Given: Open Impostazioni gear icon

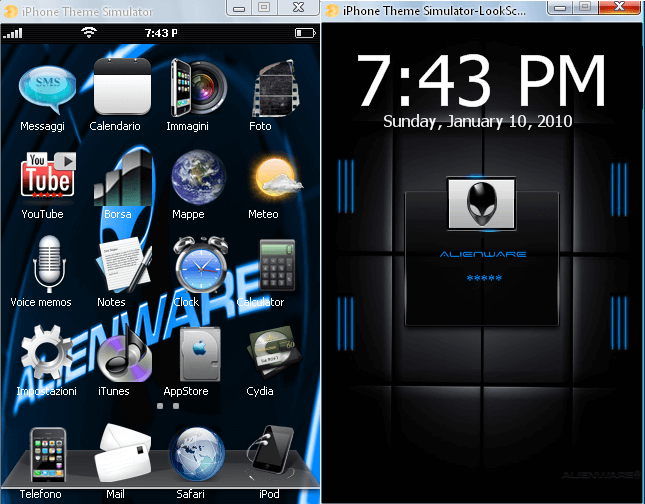Looking at the screenshot, I should 46,352.
